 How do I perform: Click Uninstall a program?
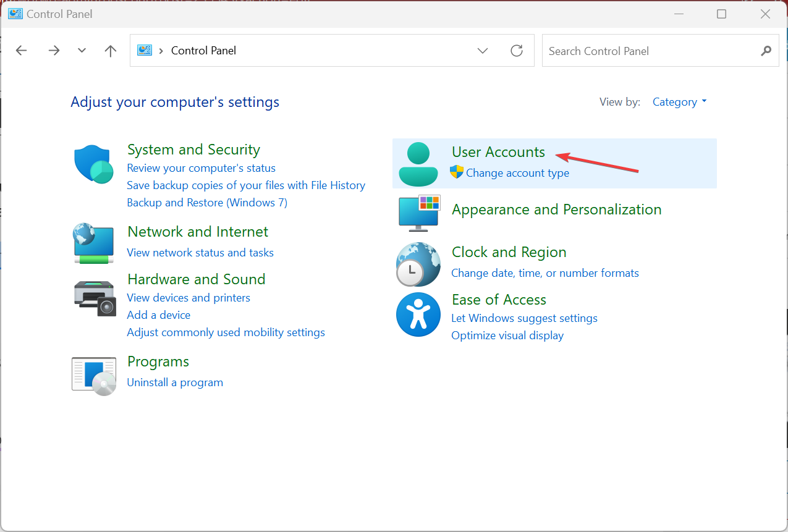(175, 382)
